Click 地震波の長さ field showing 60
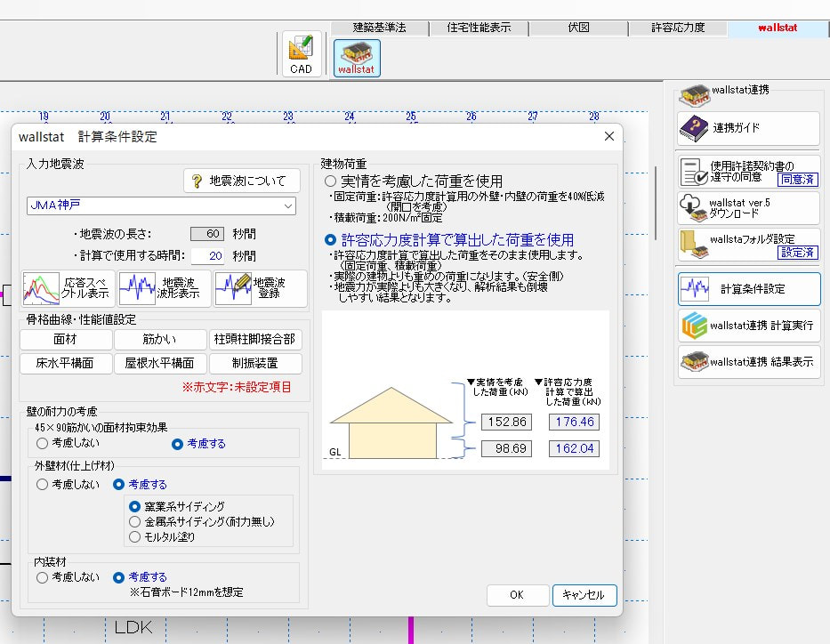The image size is (830, 644). (x=207, y=234)
